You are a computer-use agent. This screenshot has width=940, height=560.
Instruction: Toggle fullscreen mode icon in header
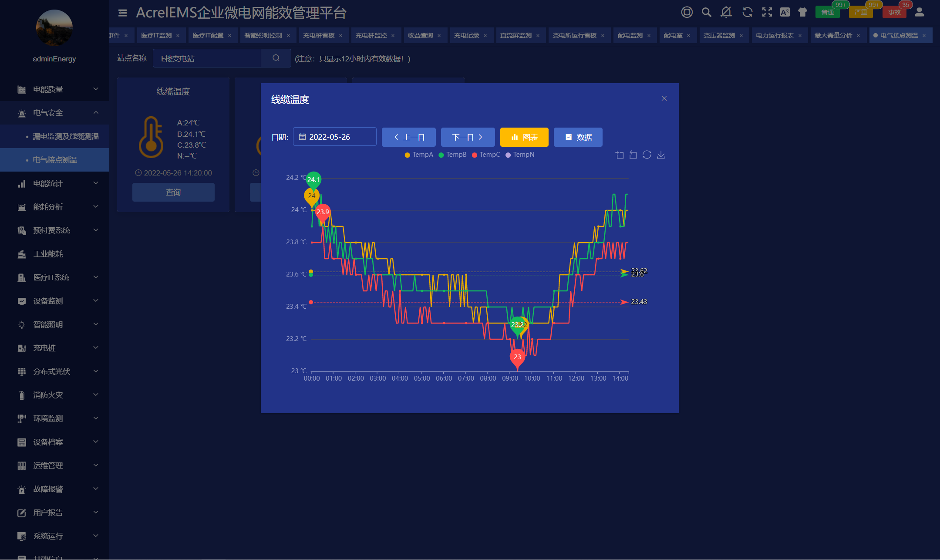(x=767, y=12)
